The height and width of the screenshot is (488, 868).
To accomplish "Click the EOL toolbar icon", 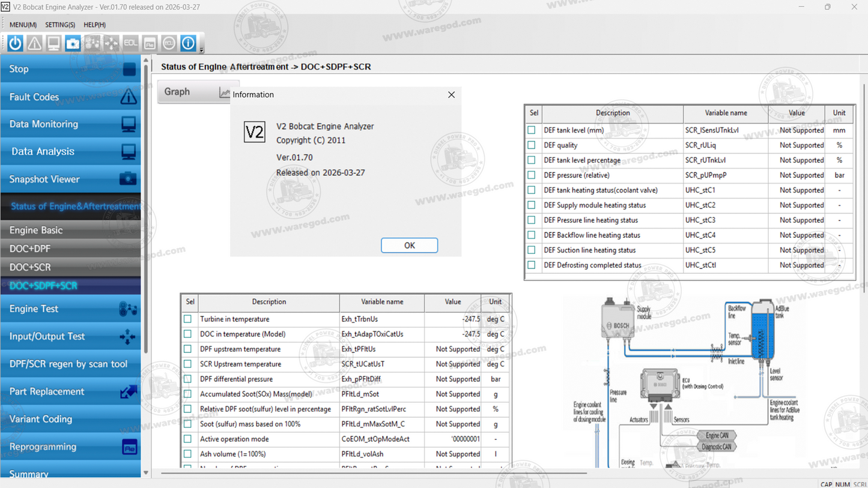I will click(x=130, y=43).
